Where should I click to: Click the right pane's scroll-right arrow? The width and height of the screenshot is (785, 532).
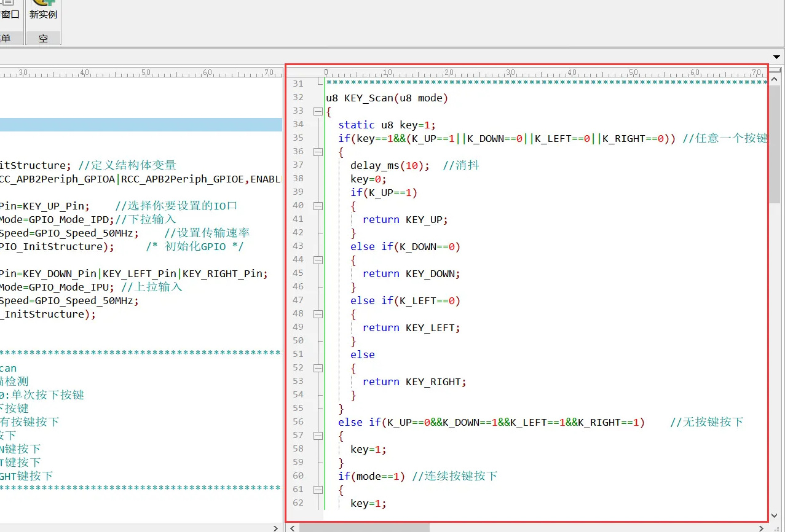762,528
